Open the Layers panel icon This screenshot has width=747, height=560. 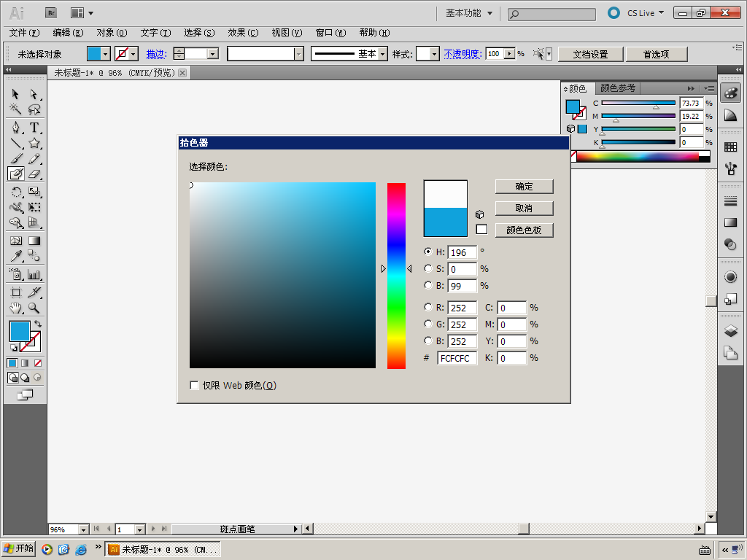[x=730, y=330]
